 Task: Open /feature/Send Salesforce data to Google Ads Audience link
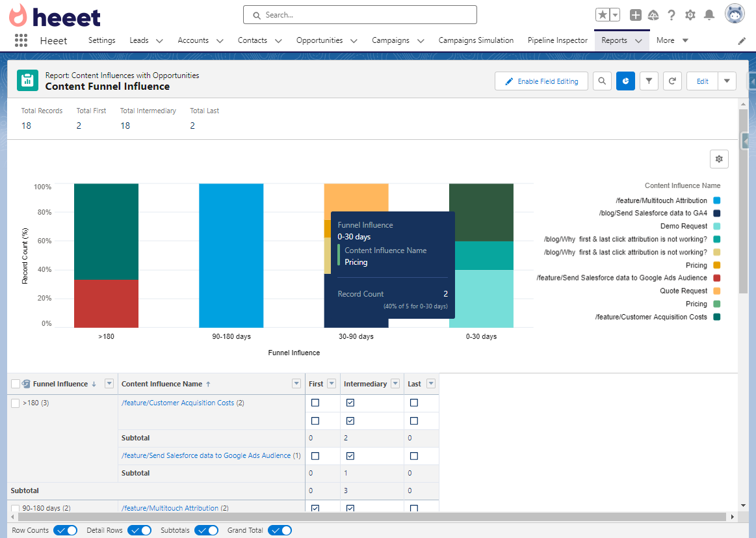tap(206, 455)
